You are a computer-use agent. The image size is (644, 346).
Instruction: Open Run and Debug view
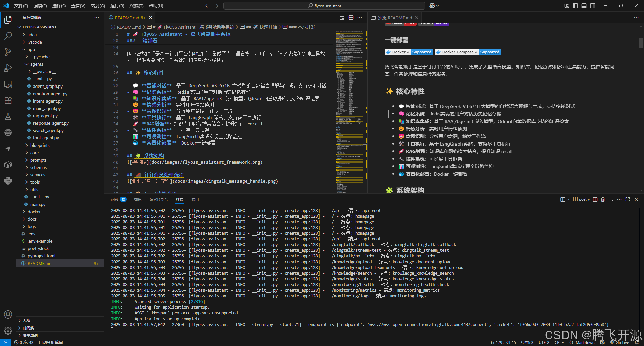coord(8,68)
